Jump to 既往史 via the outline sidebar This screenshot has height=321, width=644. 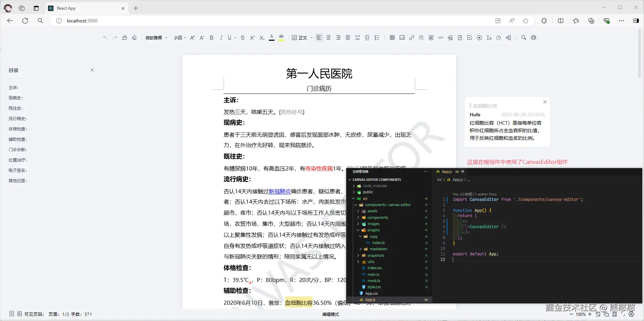coord(15,108)
